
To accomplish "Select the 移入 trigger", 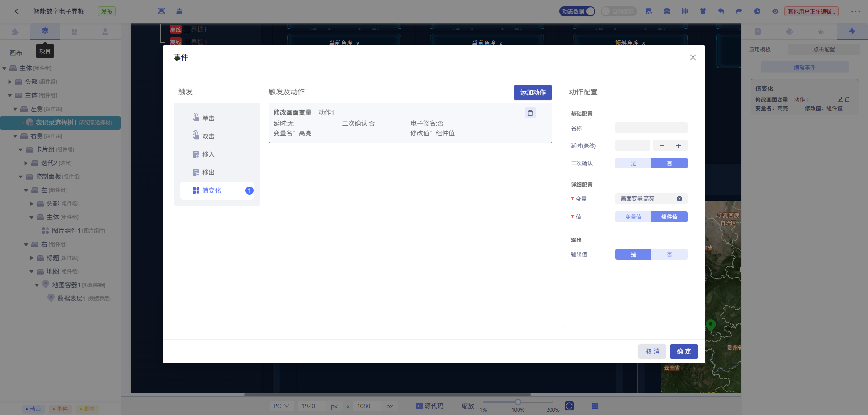I will point(217,154).
